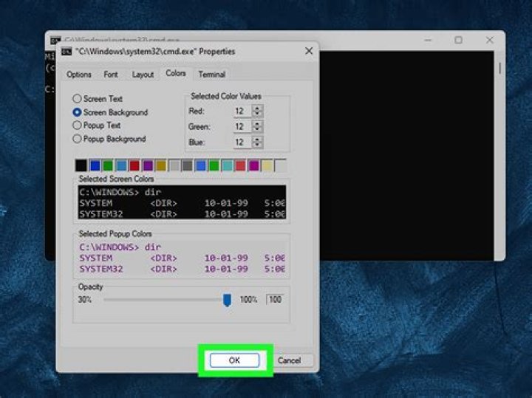Viewport: 532px width, 398px height.
Task: Pick the bright cyan-teal color swatch
Action: pyautogui.click(x=227, y=165)
